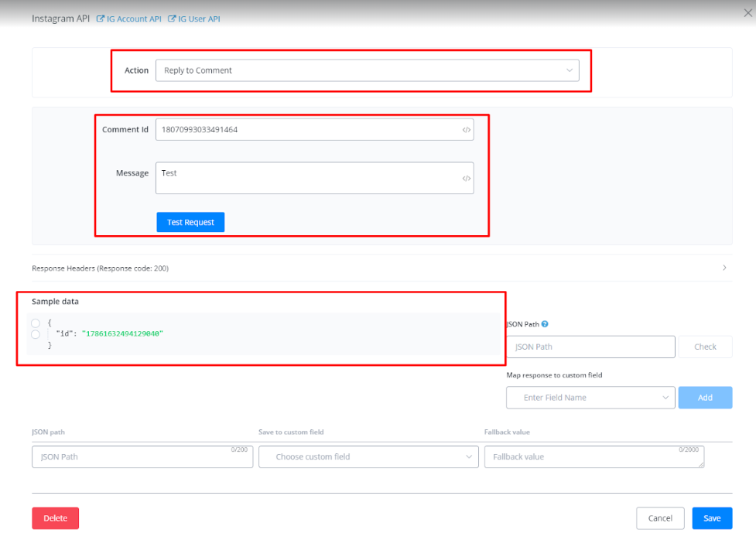
Task: Click the red Delete button
Action: (x=55, y=518)
